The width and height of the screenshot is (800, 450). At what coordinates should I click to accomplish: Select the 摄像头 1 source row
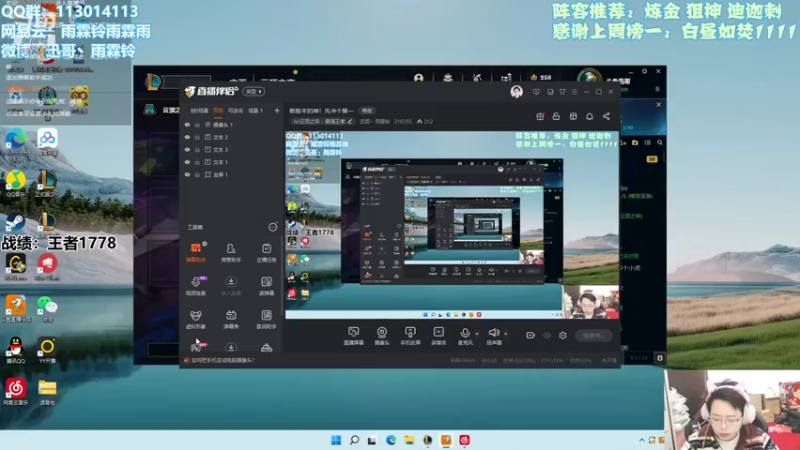(232, 124)
